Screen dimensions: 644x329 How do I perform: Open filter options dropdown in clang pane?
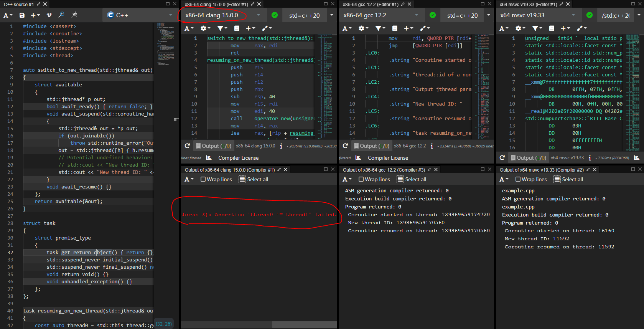222,28
